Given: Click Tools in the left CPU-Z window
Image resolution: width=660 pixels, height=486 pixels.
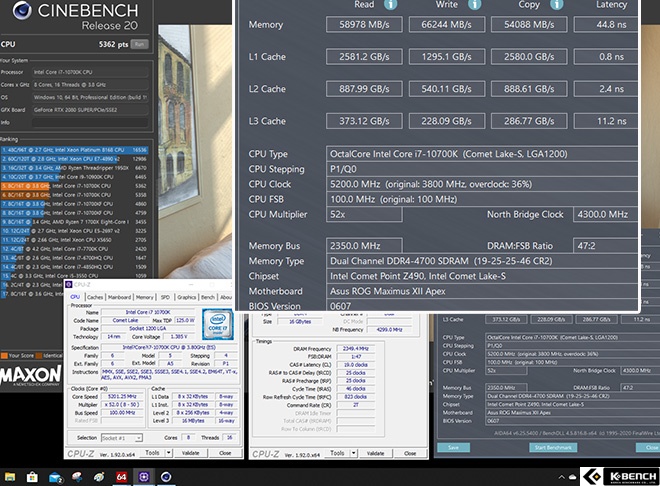Looking at the screenshot, I should coord(152,453).
